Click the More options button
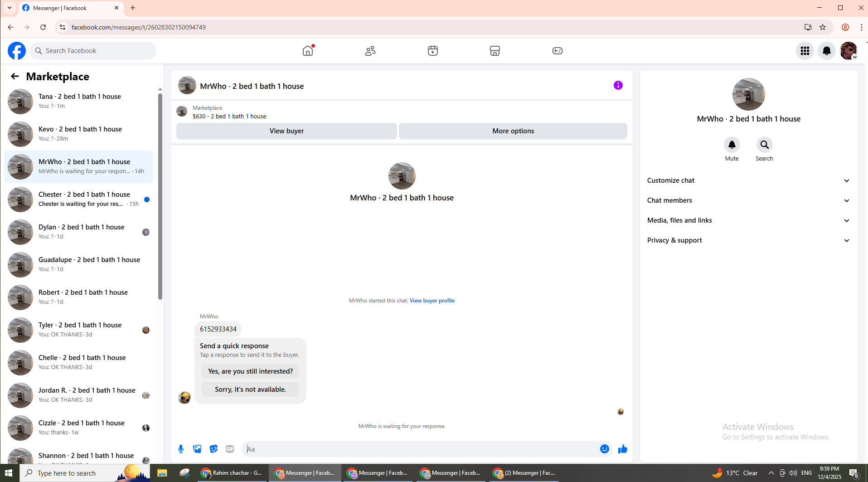This screenshot has width=868, height=482. click(513, 131)
